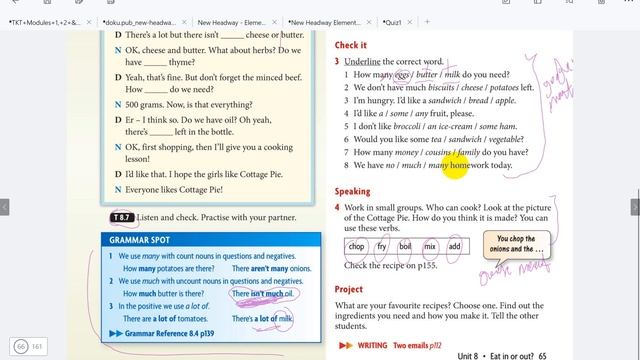Click 'Everyone likes Cottage Pie!' line

pos(174,190)
